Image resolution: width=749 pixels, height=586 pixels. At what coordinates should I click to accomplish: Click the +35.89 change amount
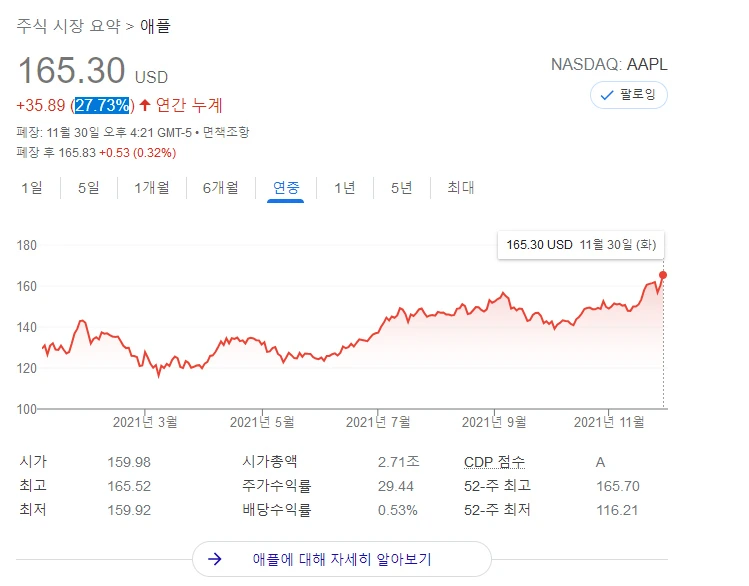pyautogui.click(x=41, y=105)
